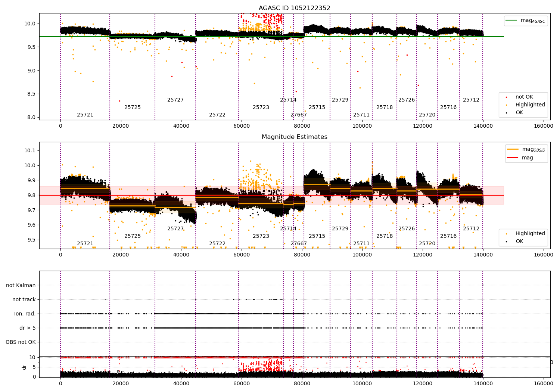Viewport: 560px width, 392px height.
Task: Click the 'not Kalman' axis label
Action: pos(21,286)
